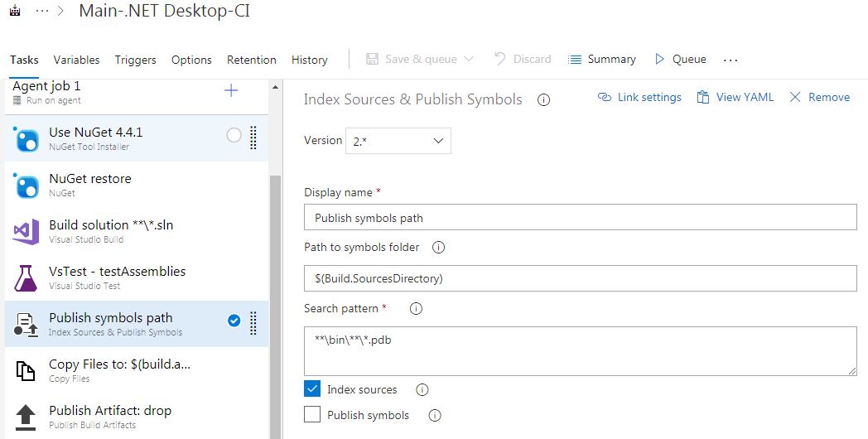Go to the Options tab
868x439 pixels.
191,60
